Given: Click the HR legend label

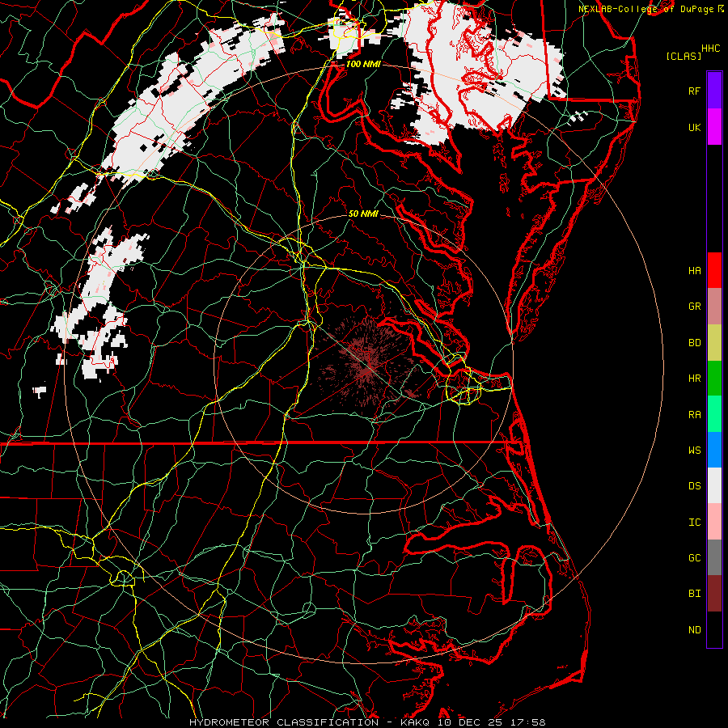Looking at the screenshot, I should 694,379.
